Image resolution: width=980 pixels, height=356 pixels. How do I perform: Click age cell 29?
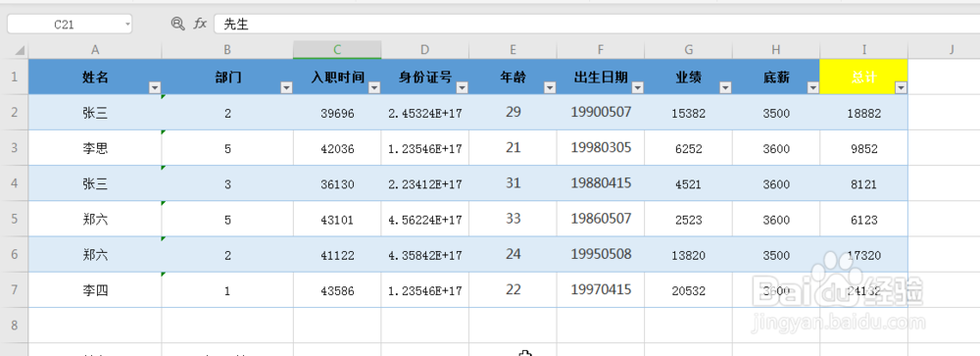pyautogui.click(x=514, y=113)
